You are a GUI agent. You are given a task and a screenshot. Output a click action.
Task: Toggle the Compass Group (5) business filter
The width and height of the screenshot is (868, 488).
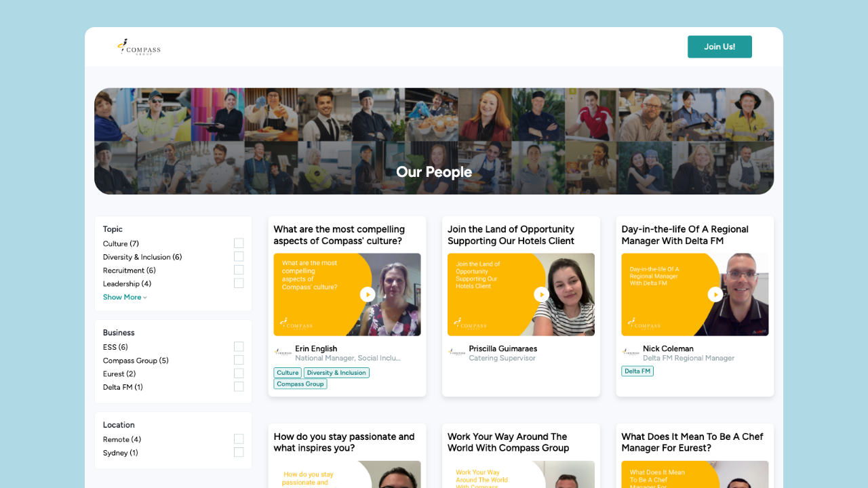[239, 360]
